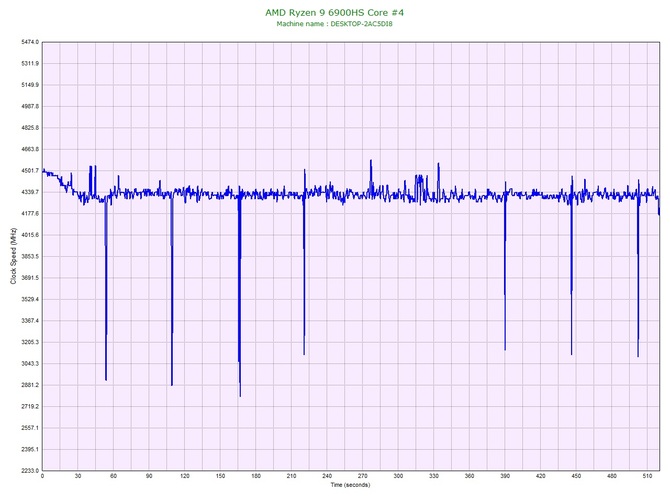Click the 4339.7 y-axis value
The height and width of the screenshot is (502, 670).
pyautogui.click(x=30, y=192)
